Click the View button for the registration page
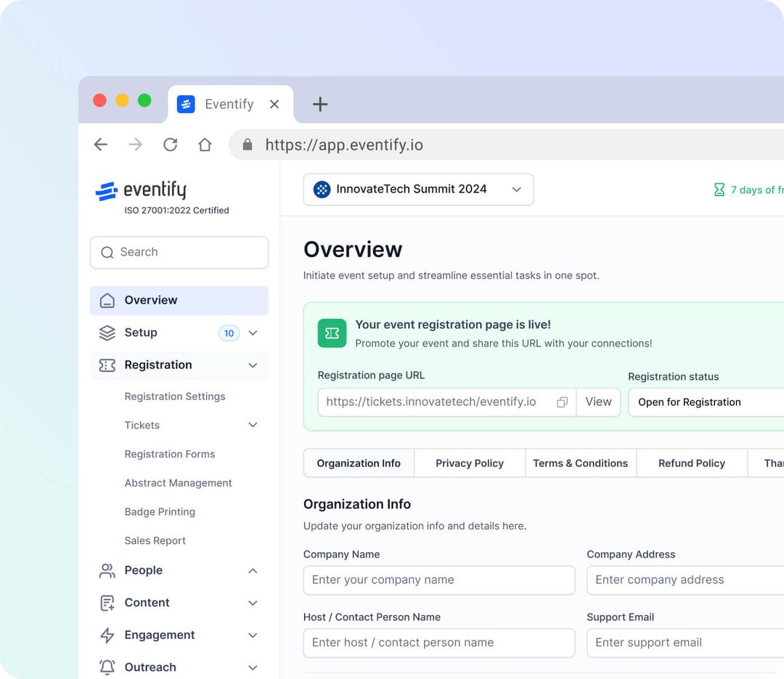Viewport: 784px width, 679px height. pyautogui.click(x=598, y=402)
